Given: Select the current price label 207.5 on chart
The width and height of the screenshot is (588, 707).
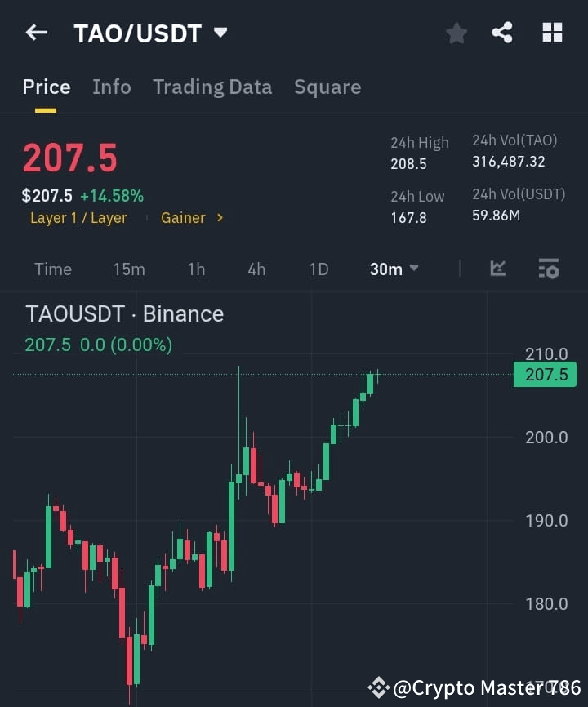Looking at the screenshot, I should [x=544, y=374].
